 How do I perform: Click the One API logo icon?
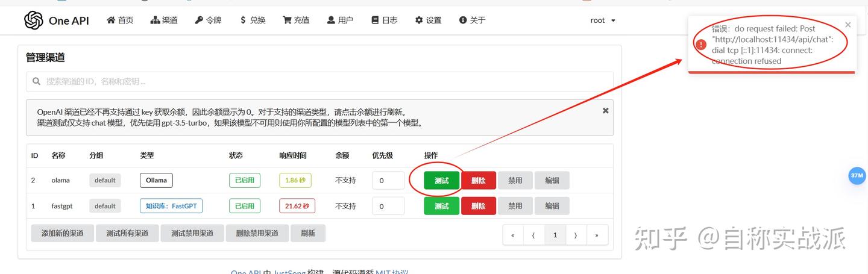click(34, 20)
